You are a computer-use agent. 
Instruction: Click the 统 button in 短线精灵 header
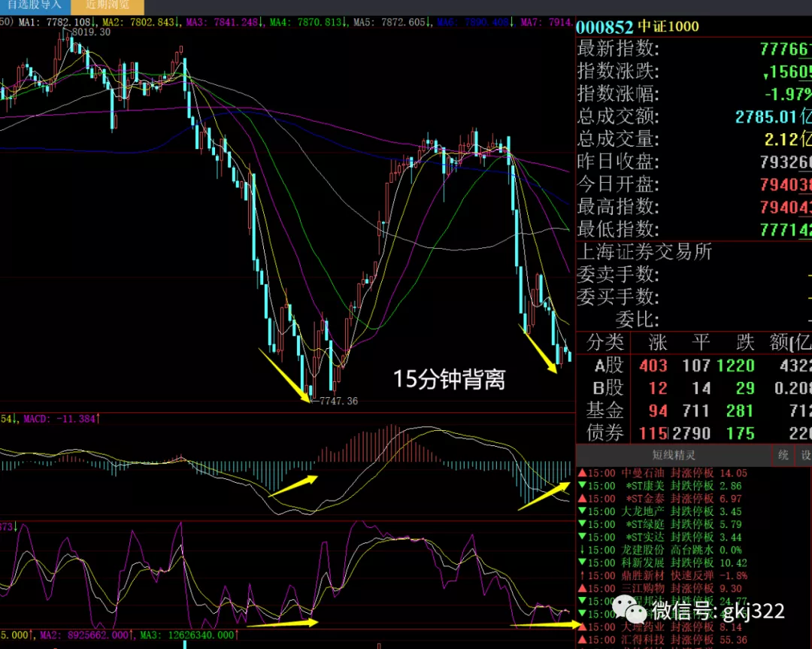click(783, 455)
